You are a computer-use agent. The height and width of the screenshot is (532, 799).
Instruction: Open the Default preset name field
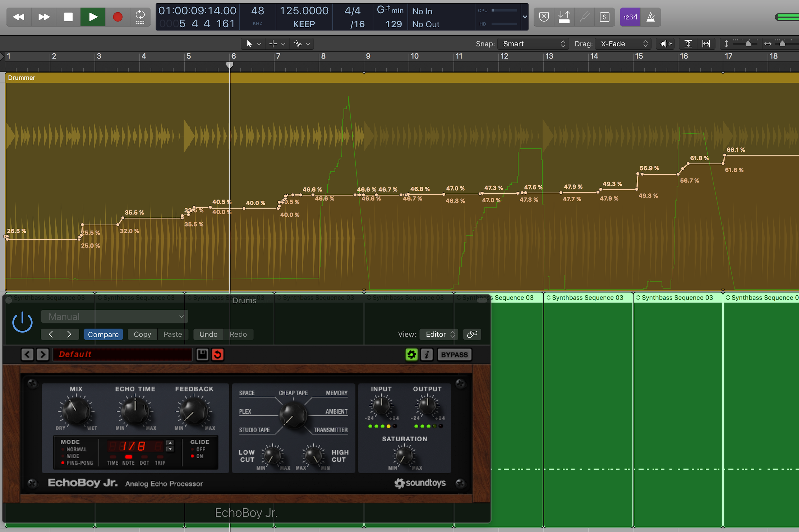pos(122,355)
